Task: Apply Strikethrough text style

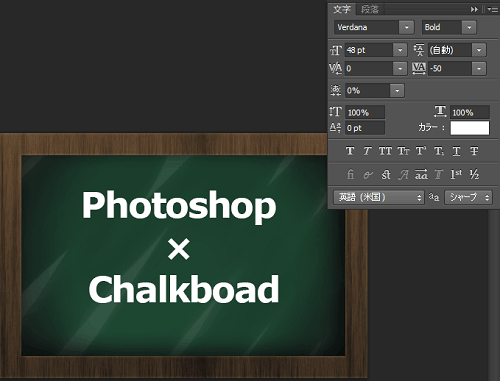Action: pyautogui.click(x=474, y=151)
